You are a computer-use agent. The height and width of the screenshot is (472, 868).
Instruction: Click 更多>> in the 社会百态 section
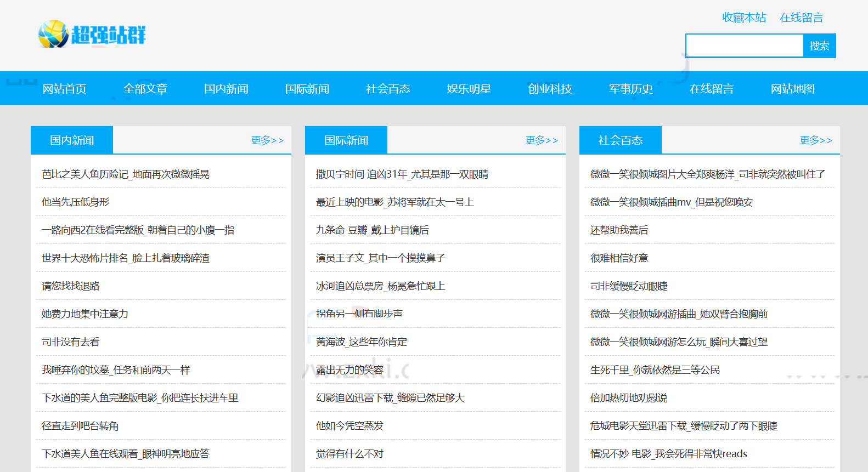tap(816, 140)
